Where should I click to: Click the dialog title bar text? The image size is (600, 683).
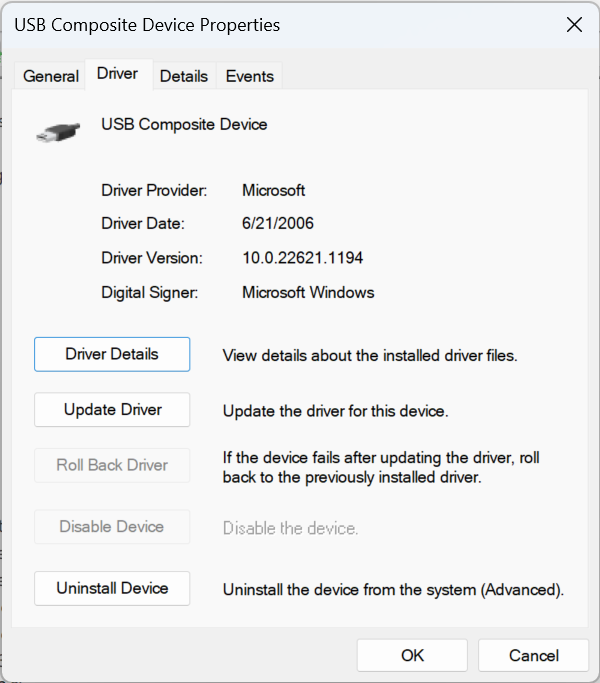click(x=147, y=25)
